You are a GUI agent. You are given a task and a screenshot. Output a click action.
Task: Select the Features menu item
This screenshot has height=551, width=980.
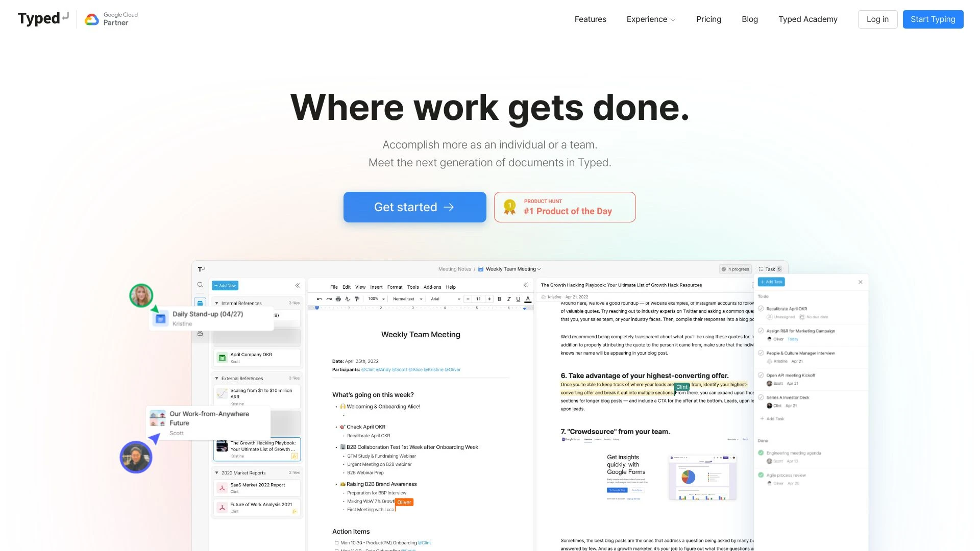point(590,18)
